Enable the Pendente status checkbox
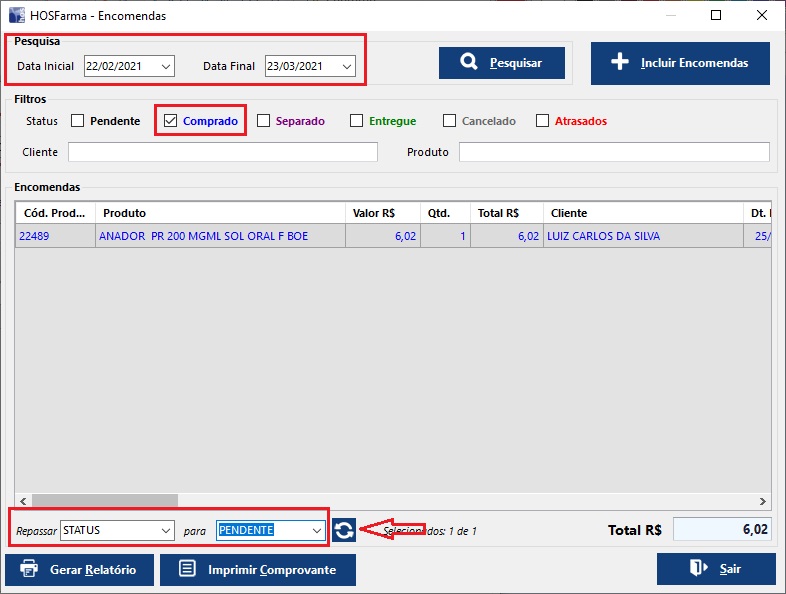The height and width of the screenshot is (594, 786). [78, 121]
